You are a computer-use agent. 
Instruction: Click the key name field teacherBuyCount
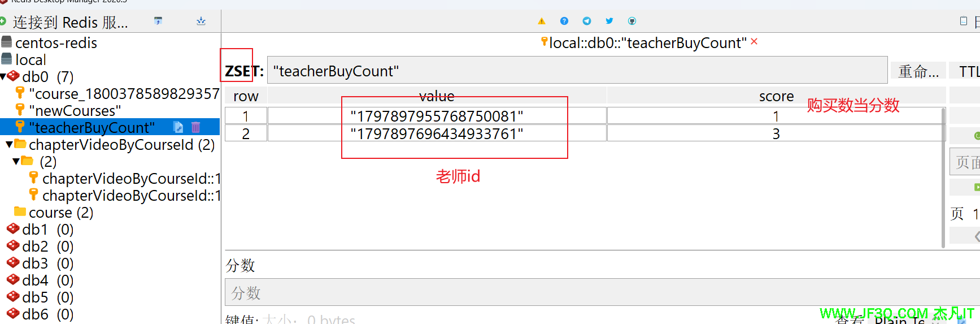(577, 70)
